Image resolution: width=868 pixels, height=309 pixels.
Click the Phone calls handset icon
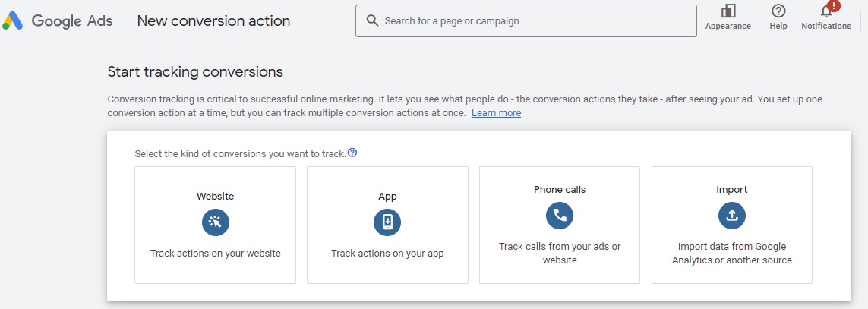click(560, 216)
